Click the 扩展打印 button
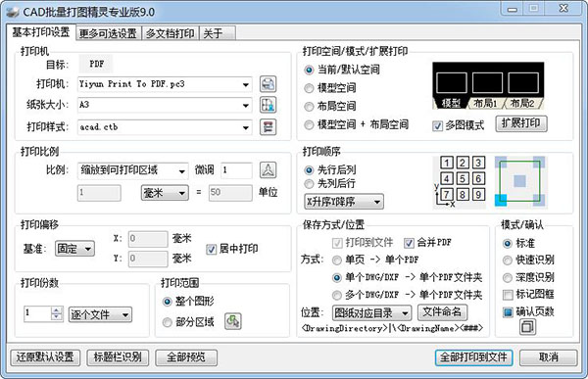Image resolution: width=588 pixels, height=379 pixels. 521,123
